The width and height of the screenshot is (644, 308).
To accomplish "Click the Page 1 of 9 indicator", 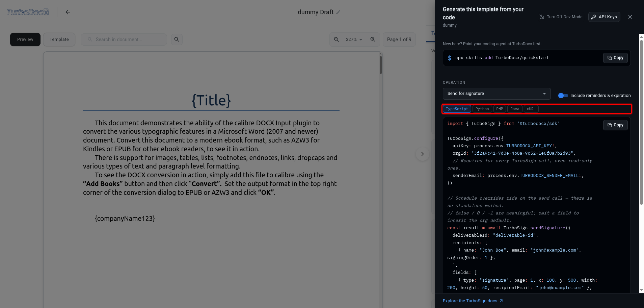I will pyautogui.click(x=399, y=40).
